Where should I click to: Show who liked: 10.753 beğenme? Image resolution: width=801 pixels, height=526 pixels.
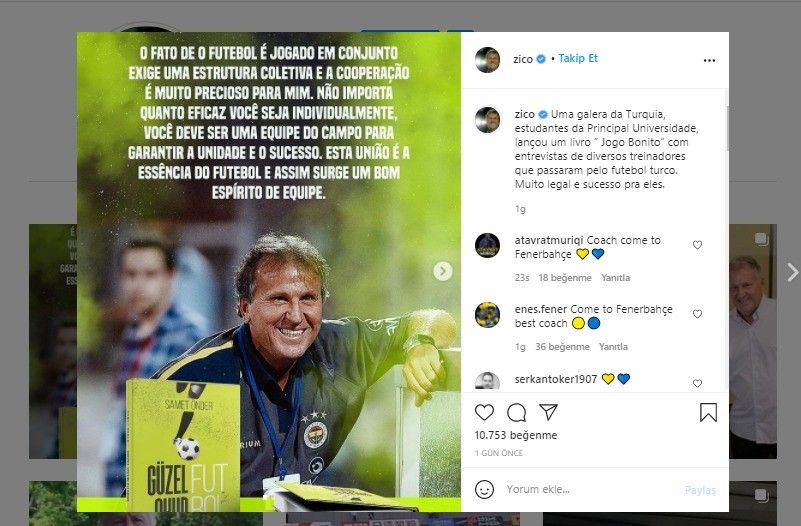tap(516, 435)
